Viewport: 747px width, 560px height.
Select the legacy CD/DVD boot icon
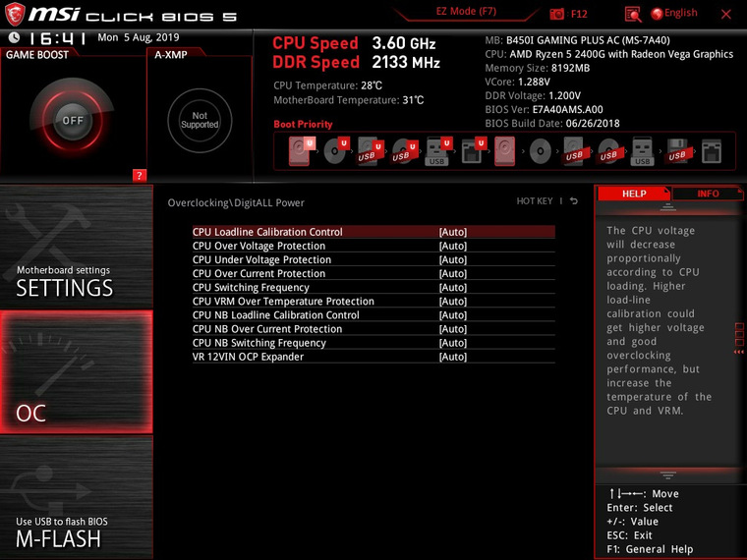541,151
